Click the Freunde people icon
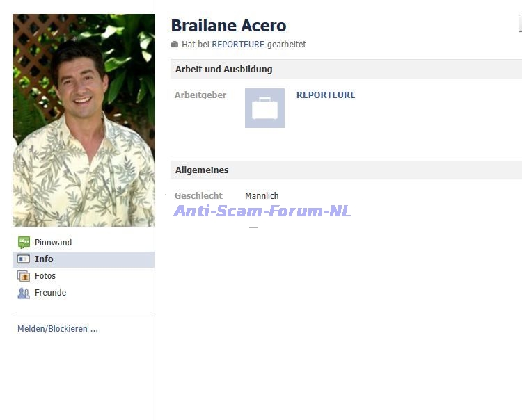The image size is (522, 420). pos(24,293)
